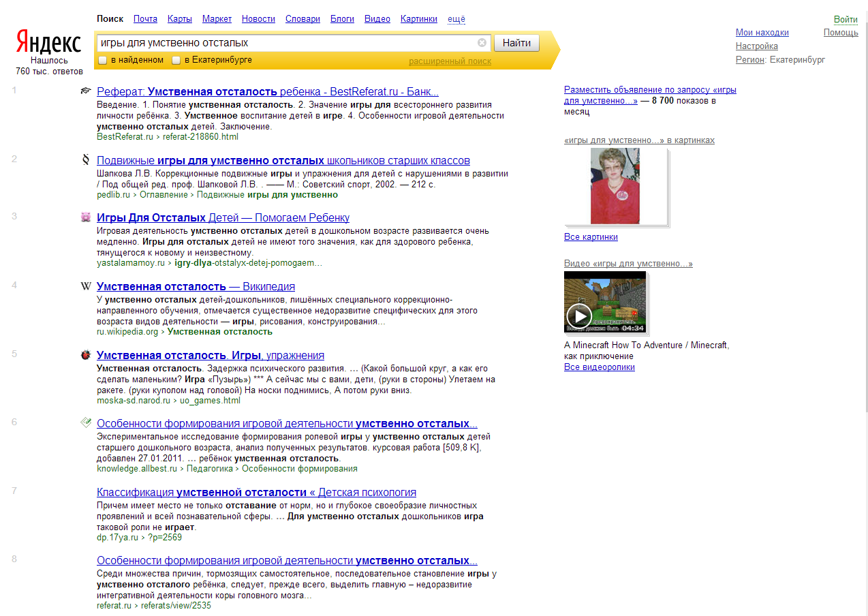Image resolution: width=868 pixels, height=616 pixels.
Task: Click the BestReferat graduation cap favicon
Action: (x=86, y=91)
